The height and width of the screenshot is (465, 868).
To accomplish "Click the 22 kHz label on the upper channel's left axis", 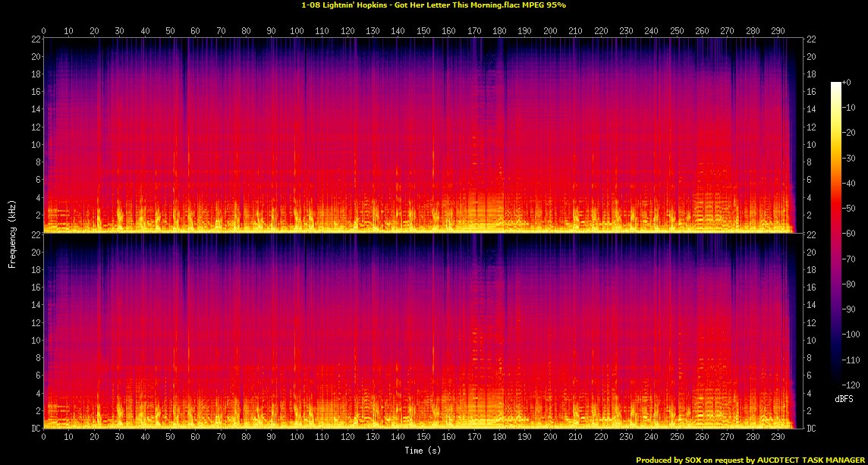I will tap(34, 39).
